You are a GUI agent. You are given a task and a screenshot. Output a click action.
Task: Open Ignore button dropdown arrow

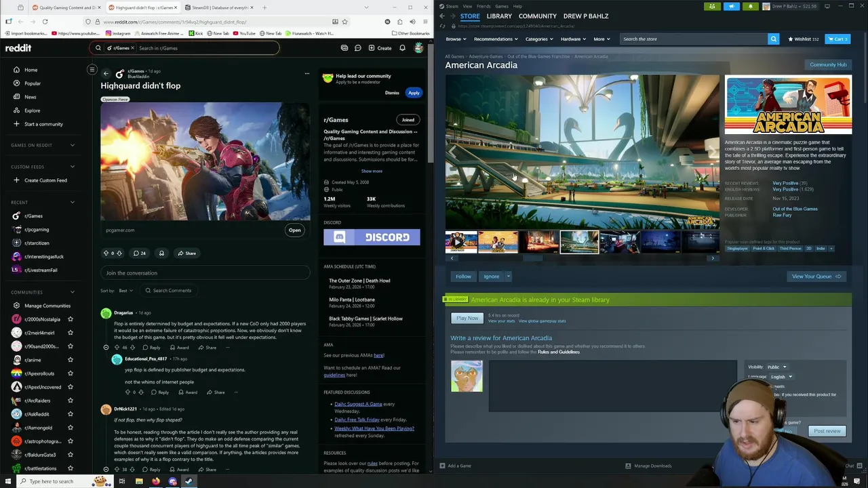coord(508,277)
